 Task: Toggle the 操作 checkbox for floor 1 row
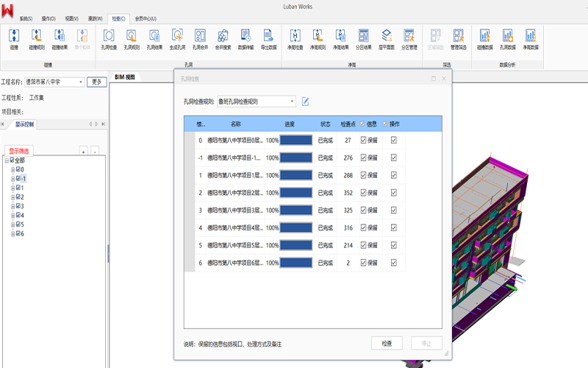click(394, 175)
